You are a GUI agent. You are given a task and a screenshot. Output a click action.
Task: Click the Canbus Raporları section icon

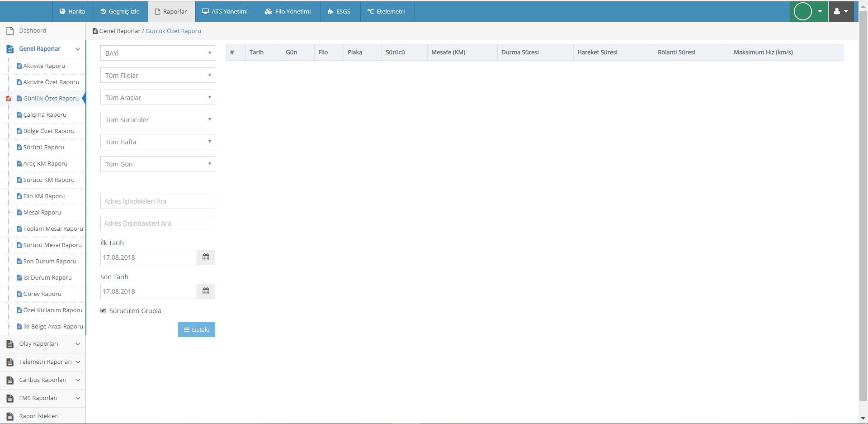tap(10, 380)
